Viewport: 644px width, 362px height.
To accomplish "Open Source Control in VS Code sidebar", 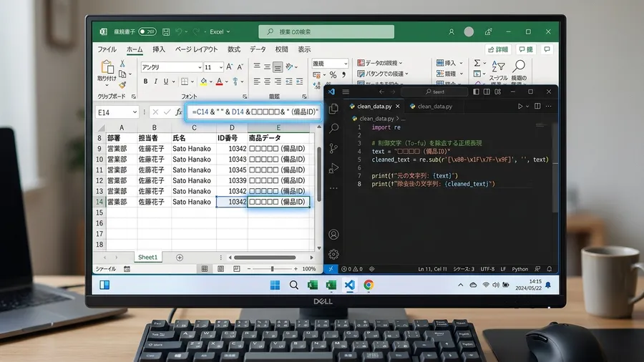I will [x=333, y=148].
